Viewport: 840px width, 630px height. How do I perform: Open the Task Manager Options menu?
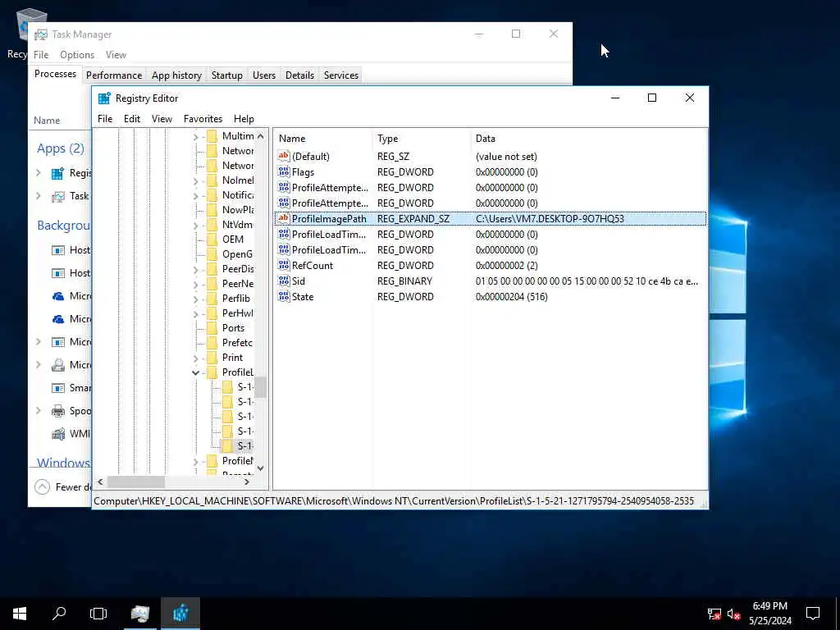pos(77,55)
